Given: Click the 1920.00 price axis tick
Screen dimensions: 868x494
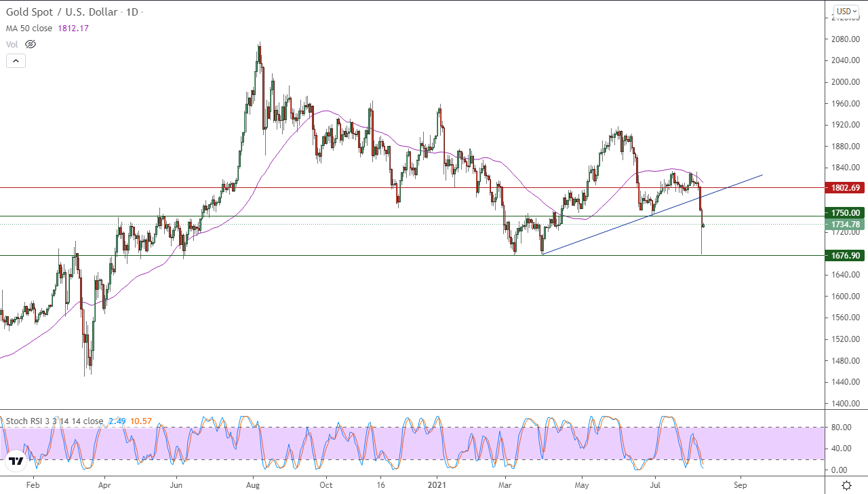Looking at the screenshot, I should (846, 125).
